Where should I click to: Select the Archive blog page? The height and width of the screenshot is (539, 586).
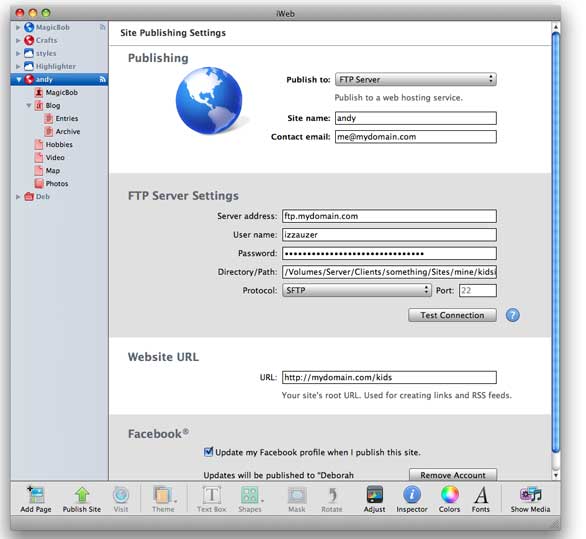[62, 132]
